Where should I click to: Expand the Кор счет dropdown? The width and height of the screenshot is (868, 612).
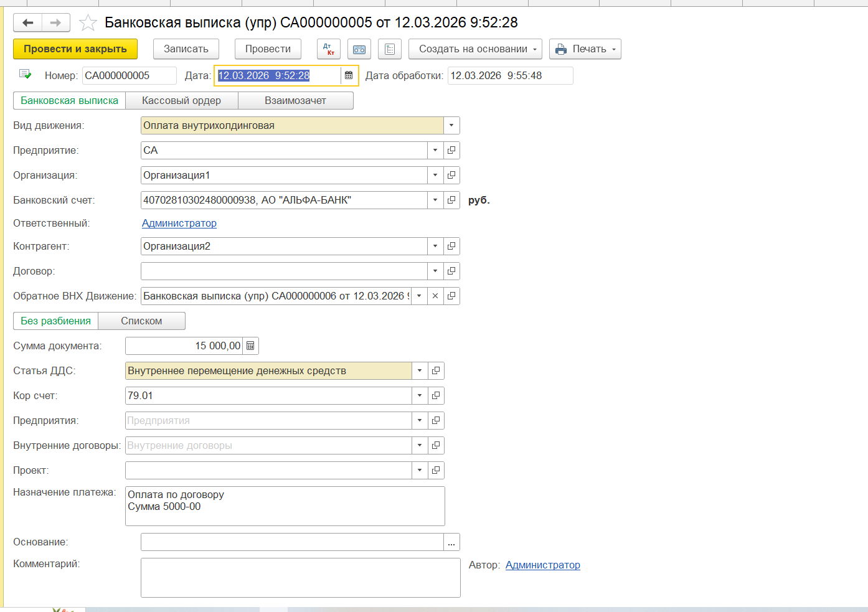pyautogui.click(x=420, y=395)
